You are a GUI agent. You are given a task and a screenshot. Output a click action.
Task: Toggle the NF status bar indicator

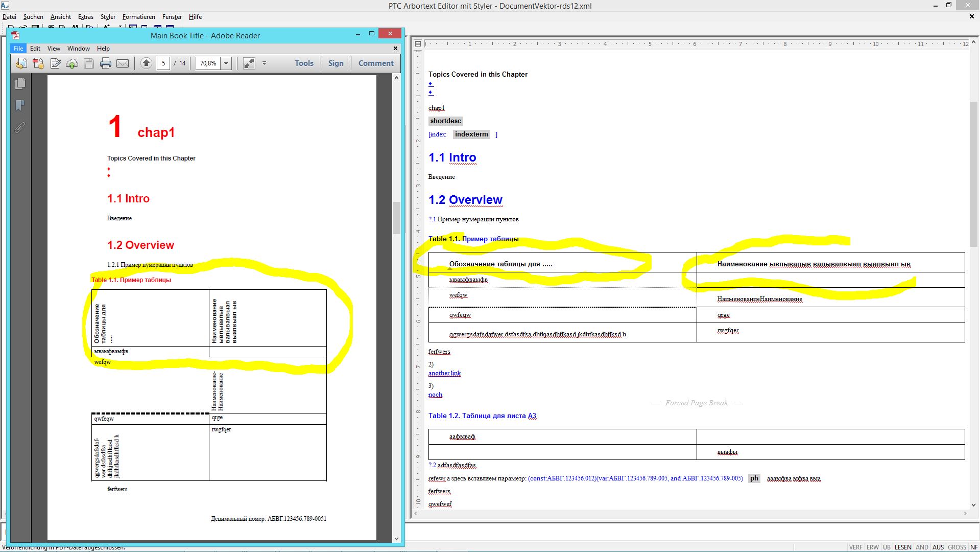pos(973,547)
